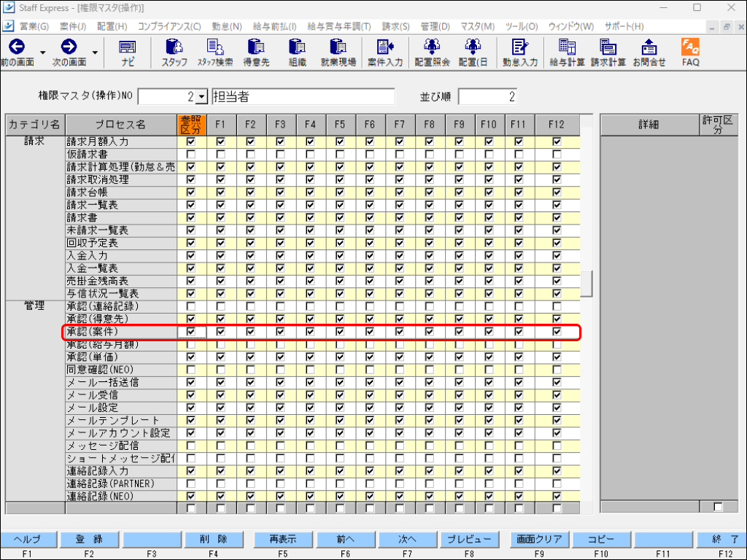Click the Staff Express app icon in menu bar

tap(8, 26)
